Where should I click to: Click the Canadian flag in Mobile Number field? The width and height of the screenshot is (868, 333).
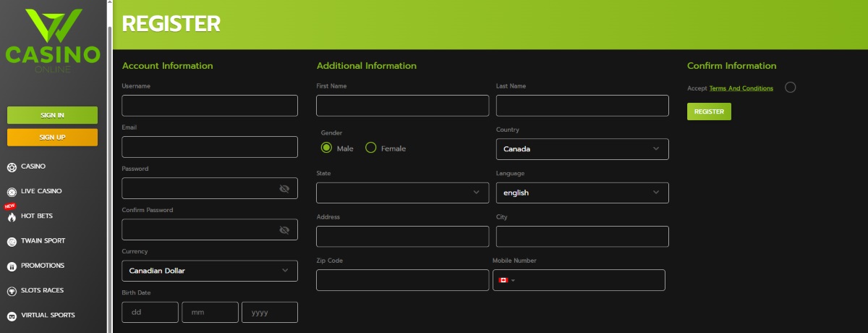point(503,280)
